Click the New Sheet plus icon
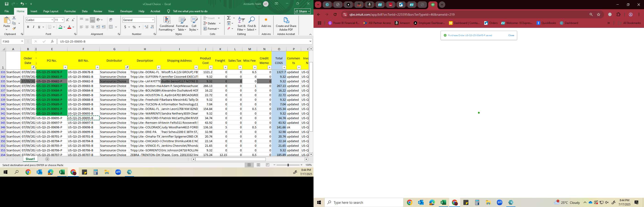Image resolution: width=644 pixels, height=207 pixels. (47, 159)
